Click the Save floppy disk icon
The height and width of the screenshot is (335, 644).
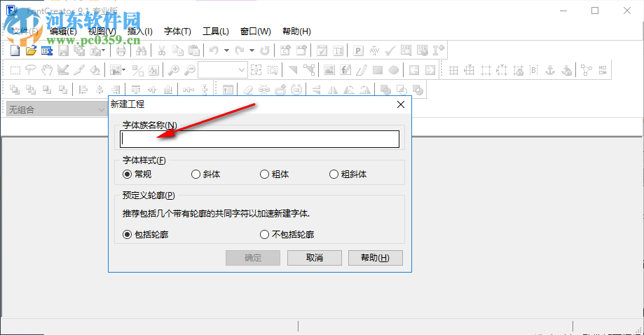pyautogui.click(x=63, y=50)
